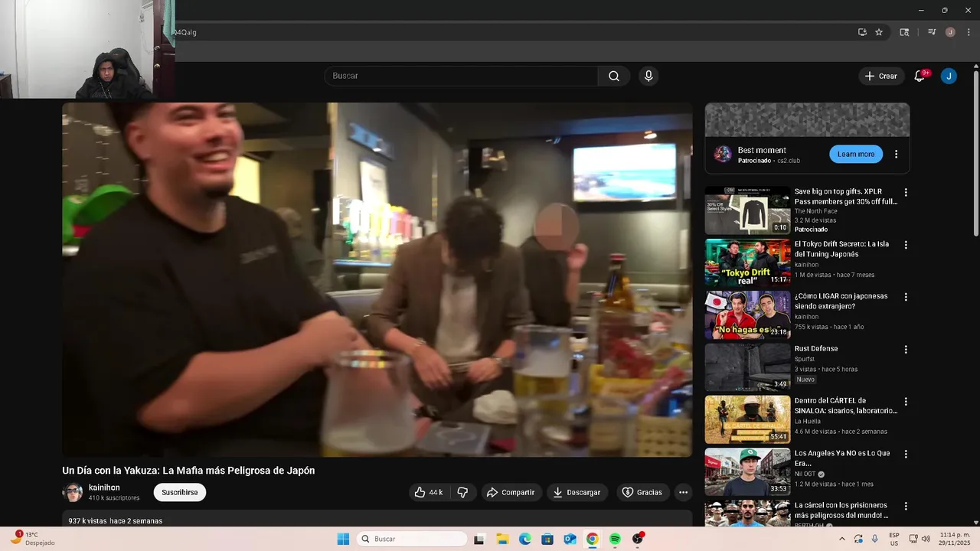Screen dimensions: 980x551
Task: Open YouTube notifications bell
Action: click(x=920, y=76)
